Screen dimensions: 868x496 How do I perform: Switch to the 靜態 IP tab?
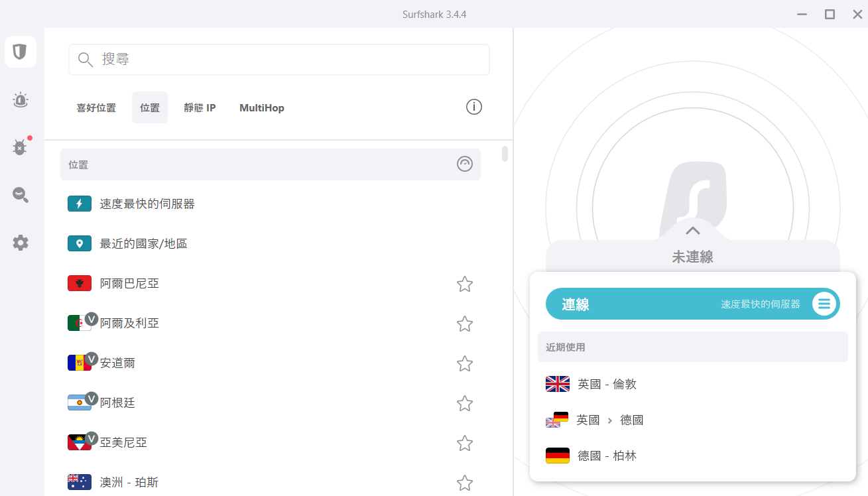coord(200,107)
